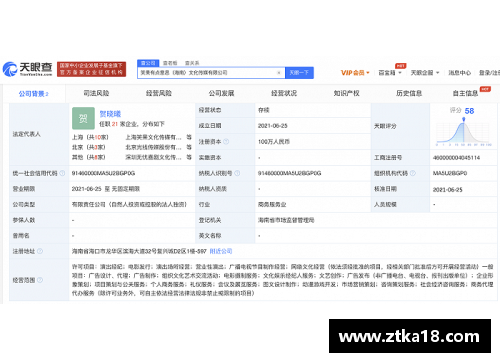500x362 pixels.
Task: Click the info icon beside 纳税人识别号
Action: pyautogui.click(x=237, y=173)
